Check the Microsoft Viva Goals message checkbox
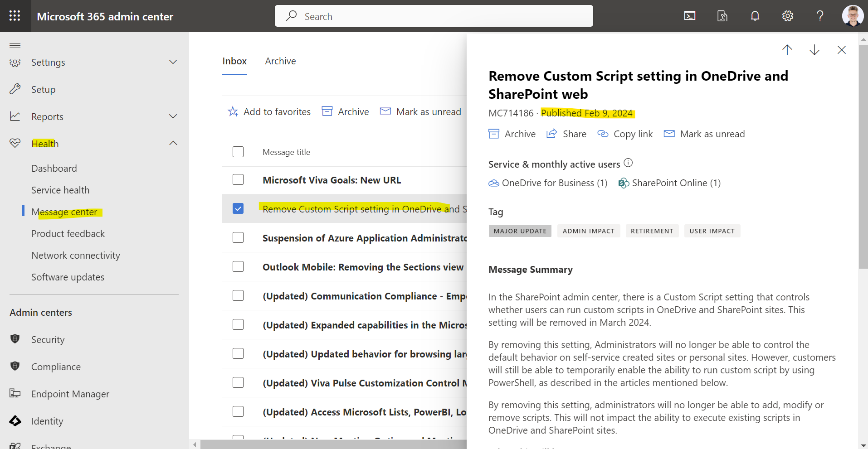The image size is (868, 449). pyautogui.click(x=238, y=180)
